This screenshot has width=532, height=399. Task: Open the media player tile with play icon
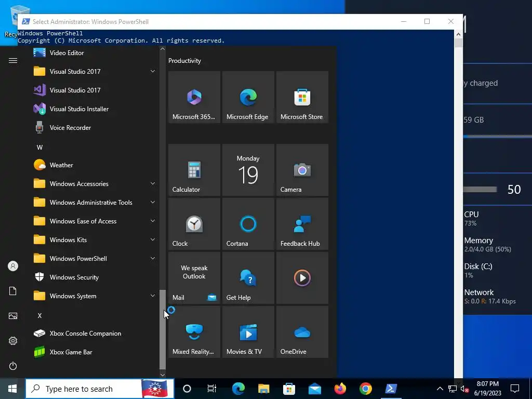(302, 278)
